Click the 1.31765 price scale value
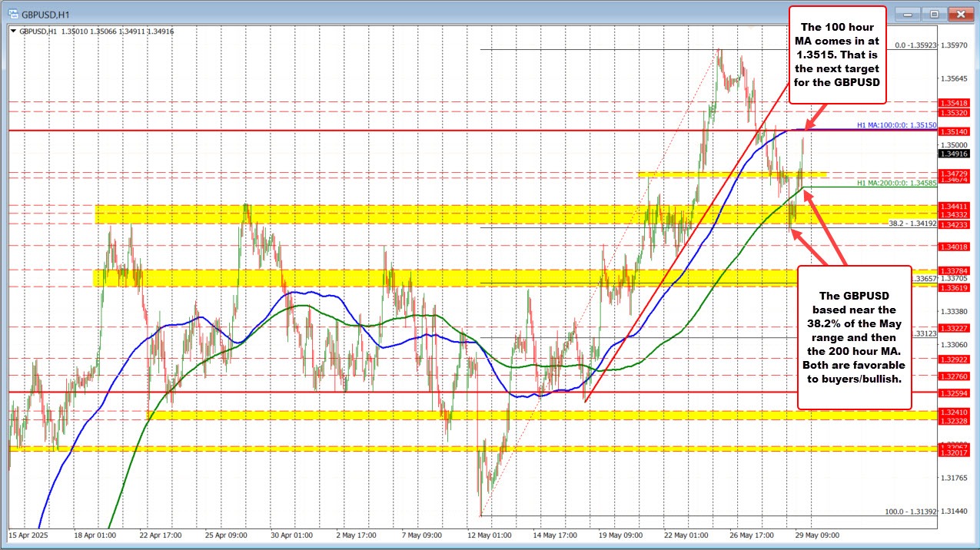 (955, 478)
